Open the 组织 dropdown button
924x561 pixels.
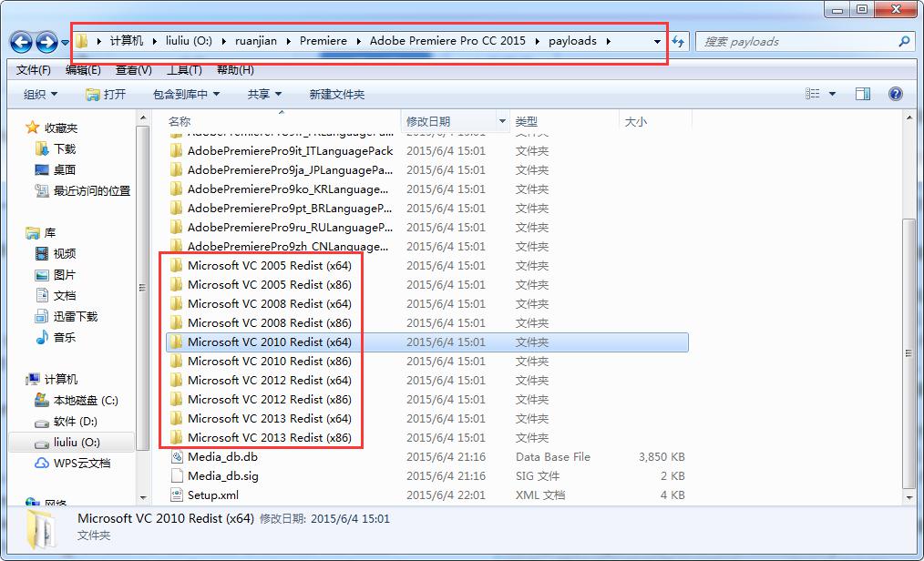tap(41, 94)
